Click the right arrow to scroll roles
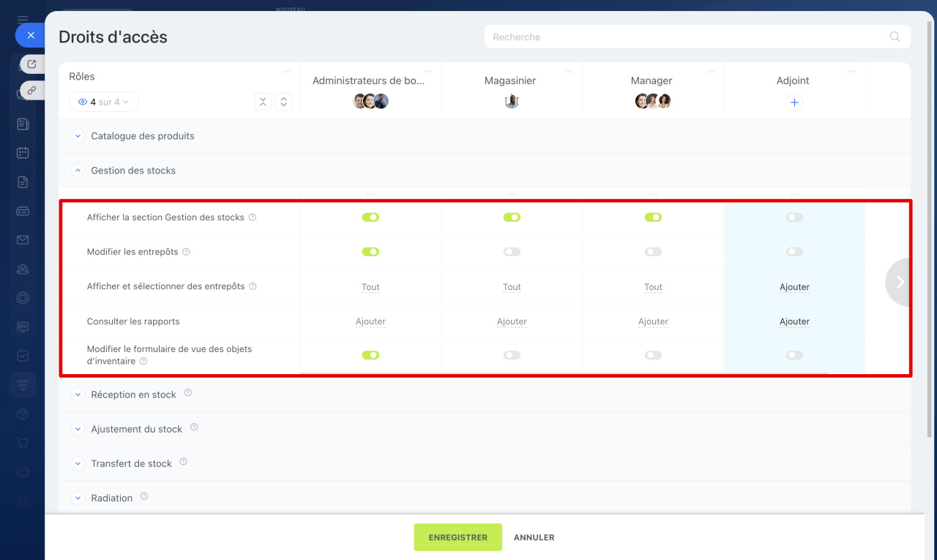This screenshot has width=937, height=560. (900, 282)
